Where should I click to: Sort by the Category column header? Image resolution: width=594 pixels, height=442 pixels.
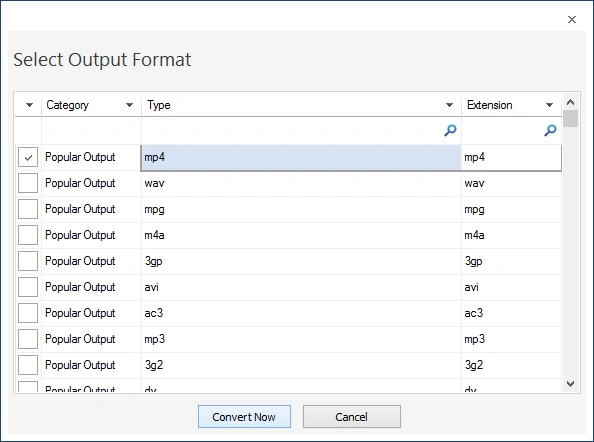[x=67, y=105]
